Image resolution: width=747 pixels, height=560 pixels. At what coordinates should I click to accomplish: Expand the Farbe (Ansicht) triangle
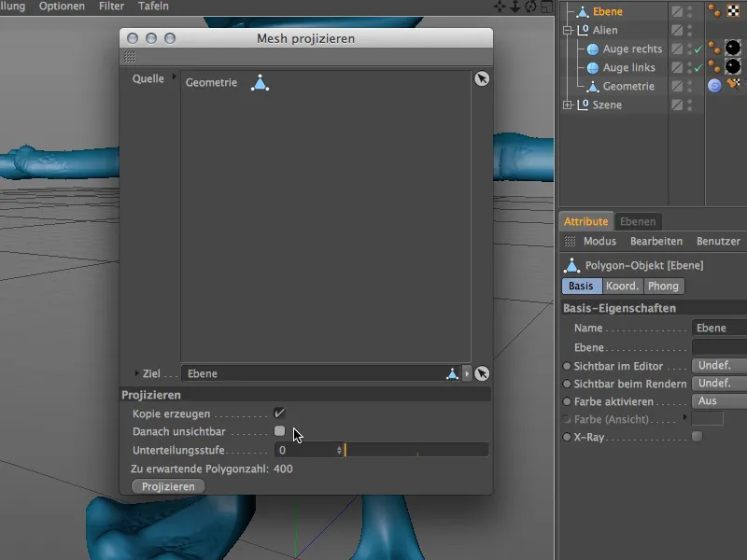tap(684, 417)
